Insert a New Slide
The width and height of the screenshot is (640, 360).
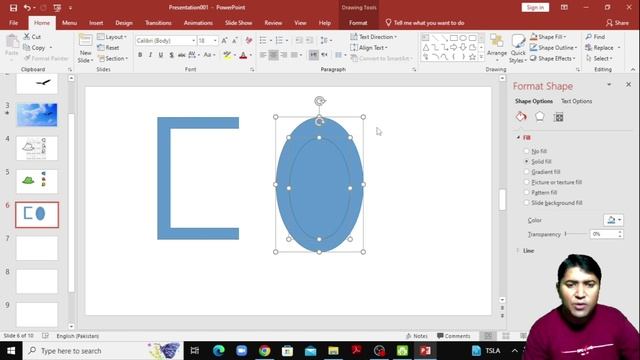pyautogui.click(x=85, y=49)
